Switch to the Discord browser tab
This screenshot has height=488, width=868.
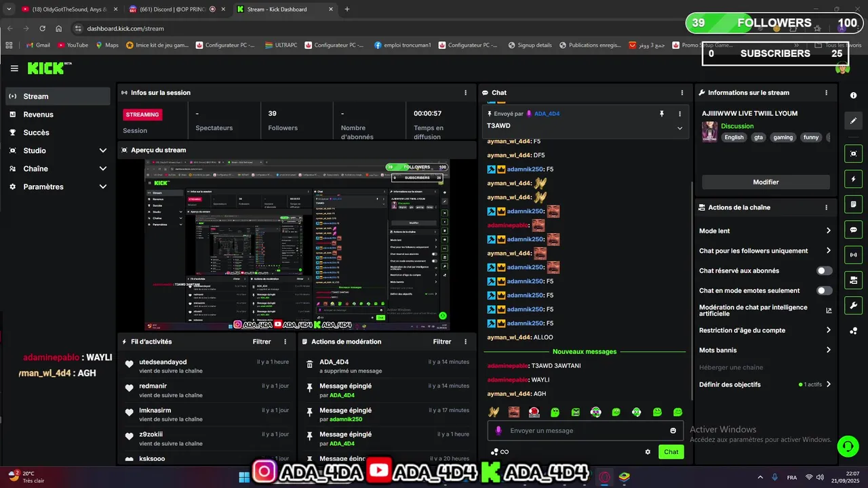click(175, 9)
